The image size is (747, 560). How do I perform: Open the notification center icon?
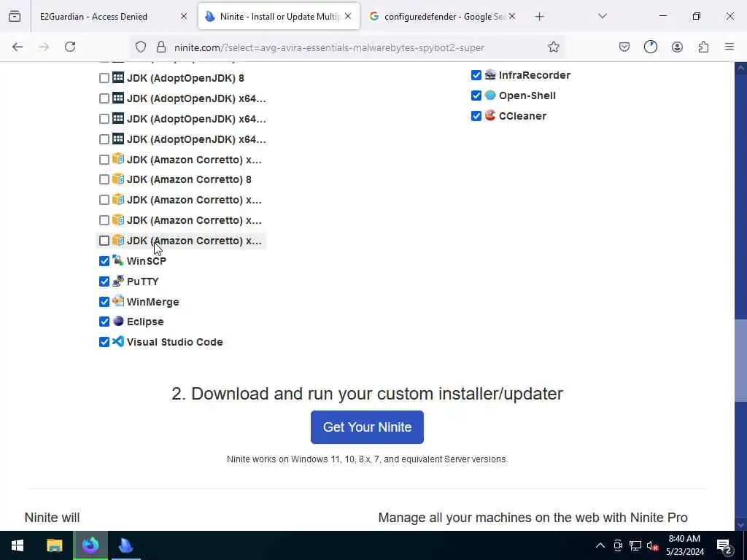[724, 545]
